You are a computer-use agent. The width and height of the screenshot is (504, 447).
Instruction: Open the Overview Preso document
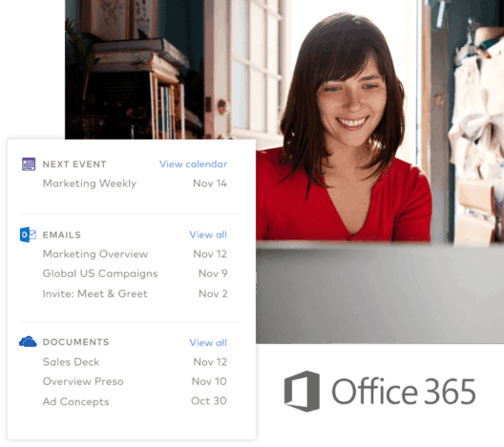click(83, 381)
